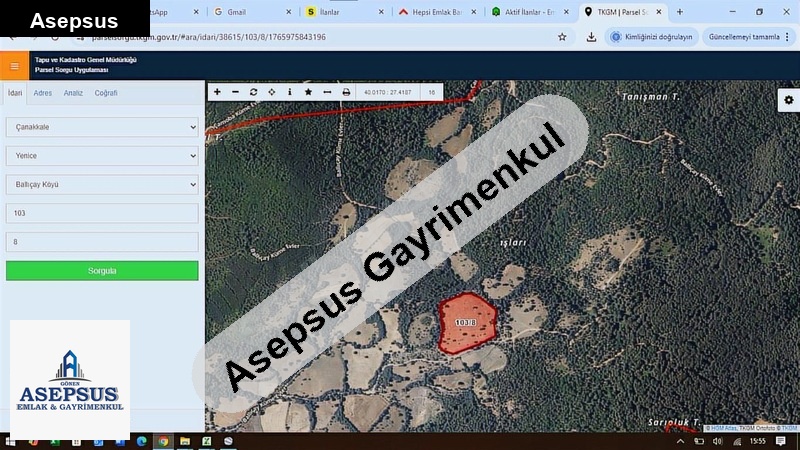Click the red 103/8 parcel on map
Image resolution: width=800 pixels, height=450 pixels.
point(466,323)
